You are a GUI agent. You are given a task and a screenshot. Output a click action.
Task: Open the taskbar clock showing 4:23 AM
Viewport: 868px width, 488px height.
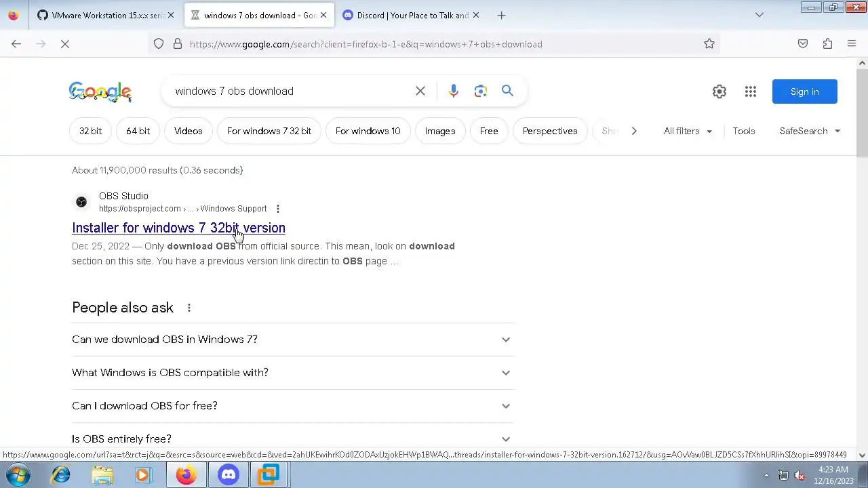point(832,475)
